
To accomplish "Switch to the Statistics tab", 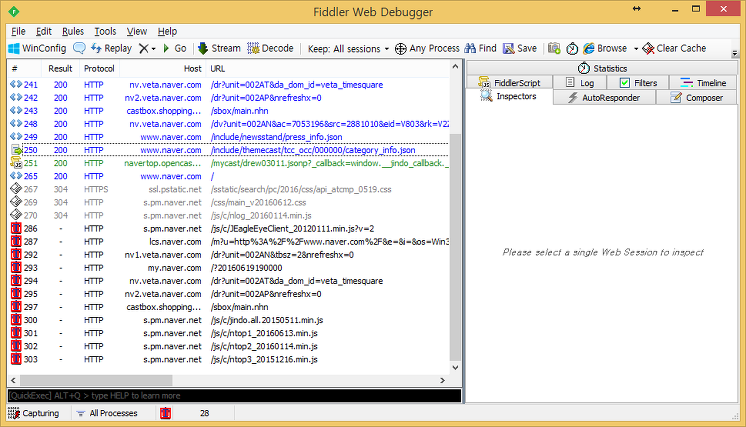I will click(x=602, y=68).
